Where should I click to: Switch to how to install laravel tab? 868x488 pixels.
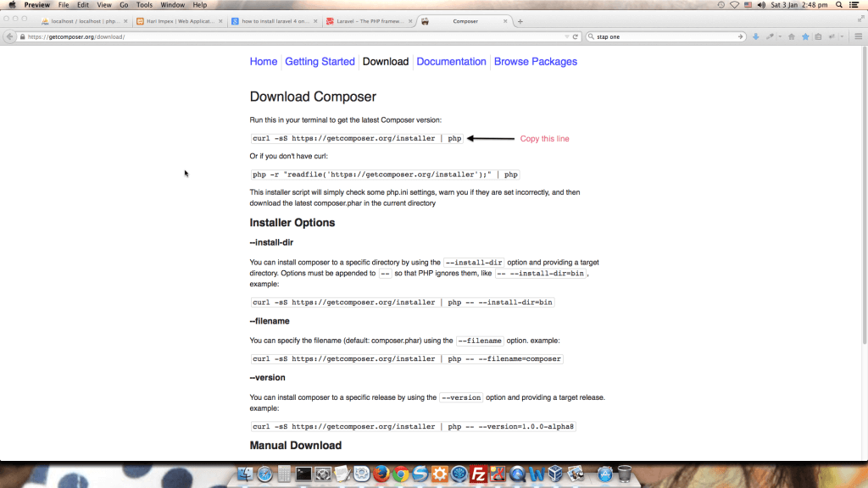click(275, 21)
